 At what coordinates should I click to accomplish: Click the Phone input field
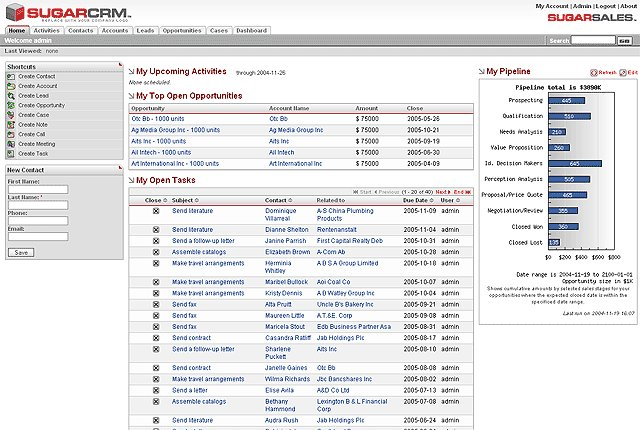pos(38,221)
